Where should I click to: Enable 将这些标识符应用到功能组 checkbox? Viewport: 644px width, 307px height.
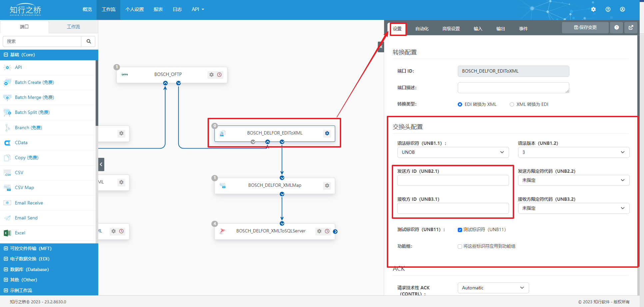pyautogui.click(x=460, y=246)
